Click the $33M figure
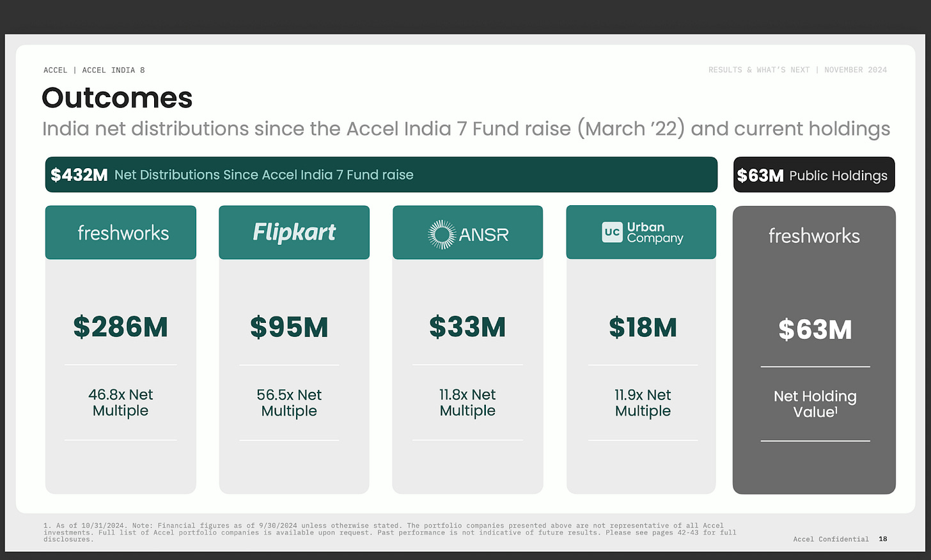 tap(467, 327)
